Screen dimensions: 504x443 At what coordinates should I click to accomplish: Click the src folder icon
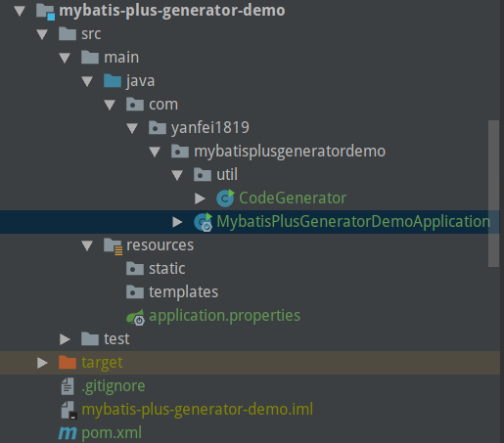68,34
